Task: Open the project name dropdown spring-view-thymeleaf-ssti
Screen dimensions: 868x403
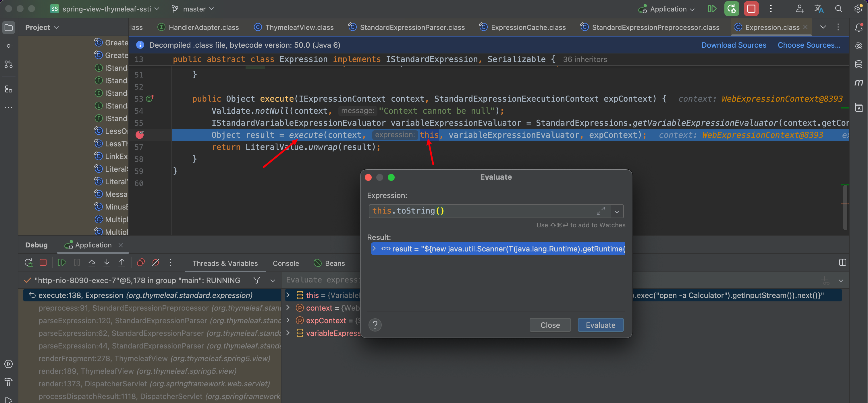Action: 105,9
